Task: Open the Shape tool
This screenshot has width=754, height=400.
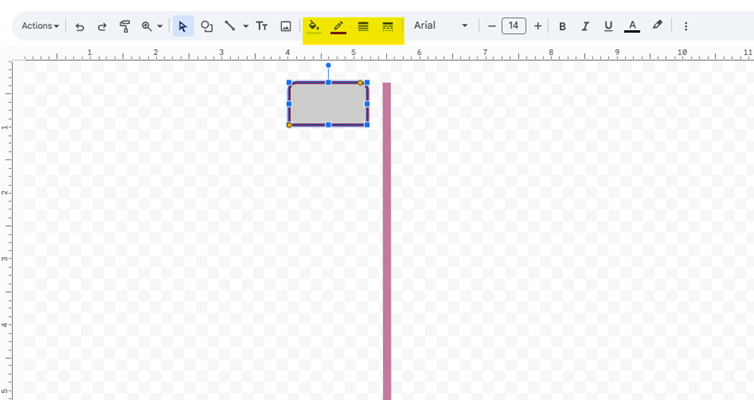Action: (207, 26)
